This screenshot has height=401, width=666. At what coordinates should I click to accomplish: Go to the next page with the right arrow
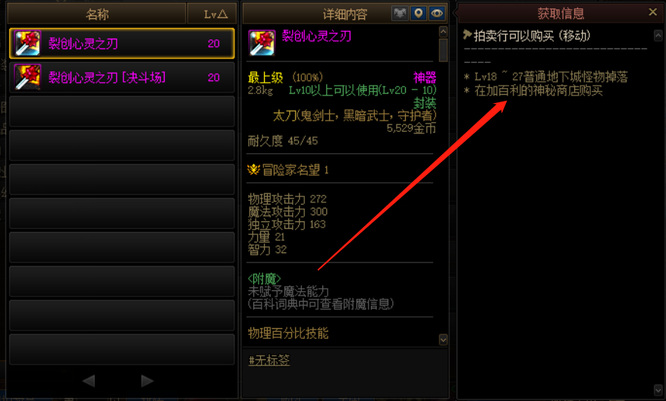pos(147,381)
